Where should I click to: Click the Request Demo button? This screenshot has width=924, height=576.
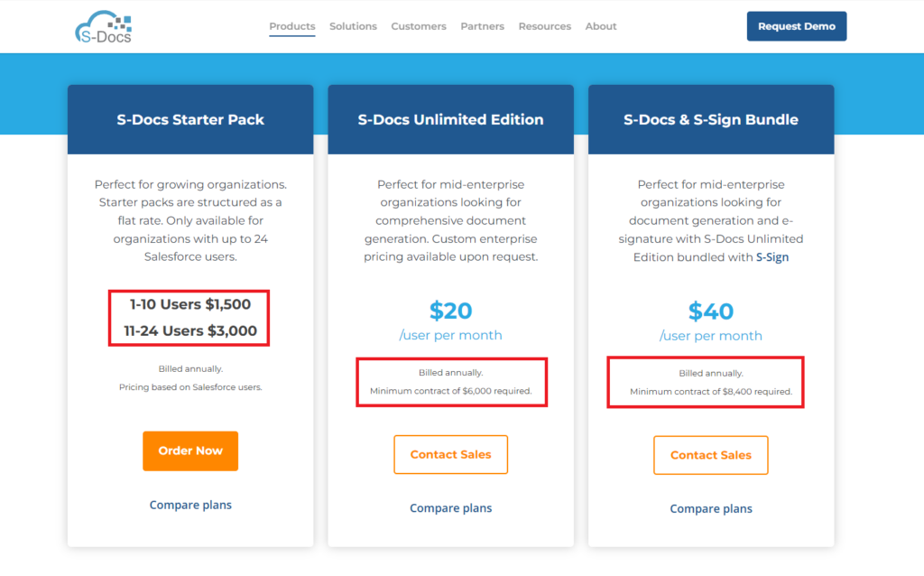(797, 26)
